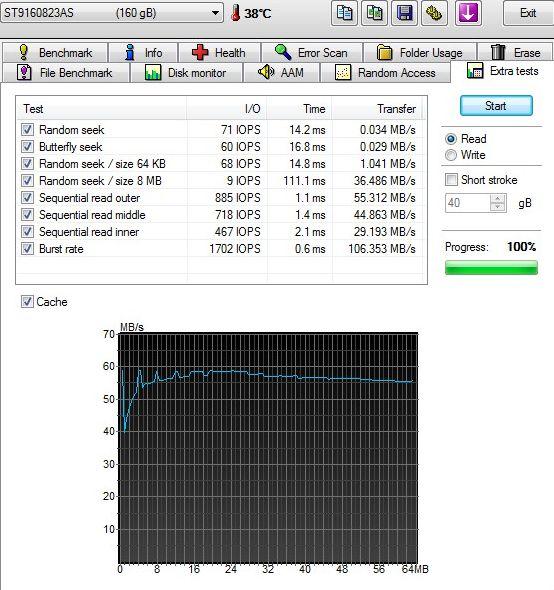Viewport: 554px width, 590px height.
Task: Click the 106.353 MB/s burst rate value
Action: coord(382,249)
